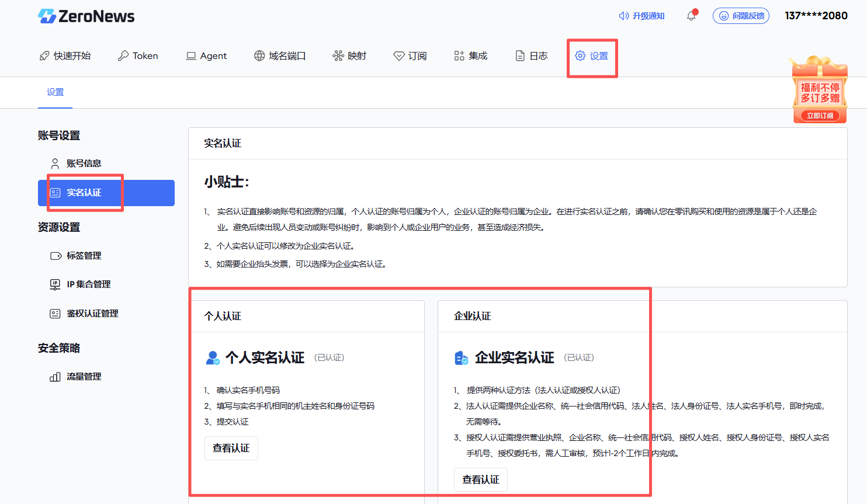Click the ZeroNews logo
This screenshot has width=867, height=504.
pyautogui.click(x=86, y=16)
